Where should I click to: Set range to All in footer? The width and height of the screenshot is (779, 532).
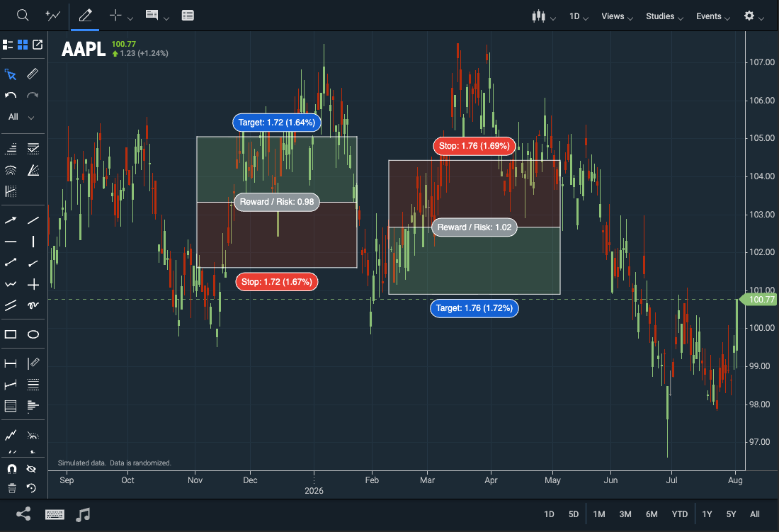755,514
